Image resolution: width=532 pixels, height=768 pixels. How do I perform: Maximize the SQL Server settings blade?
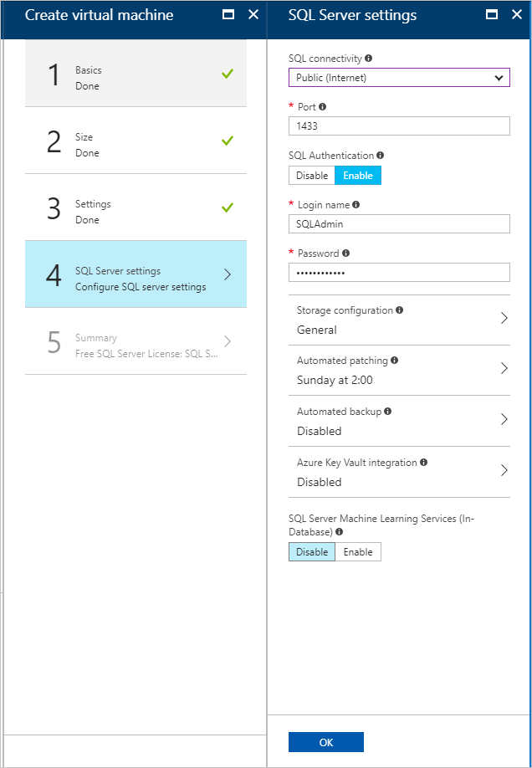(492, 15)
